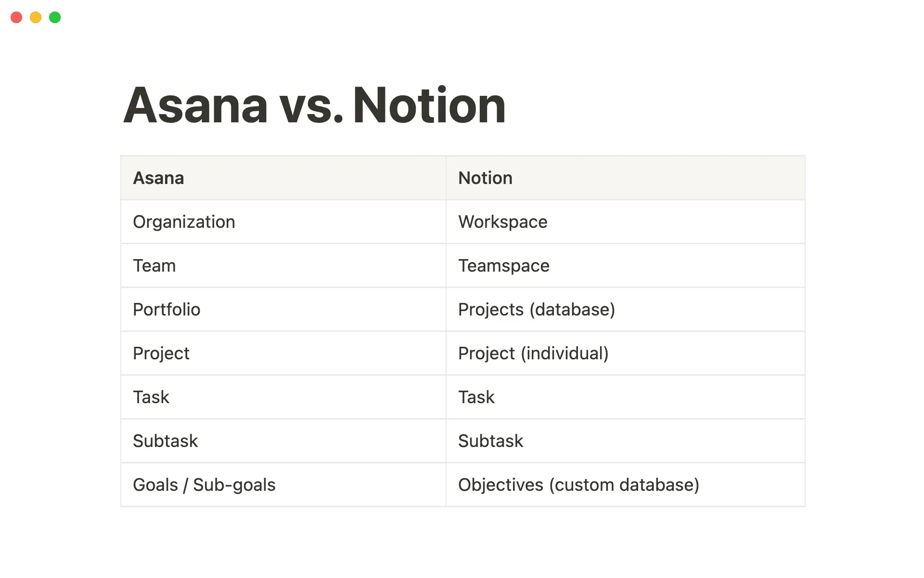Click the red close window button
The height and width of the screenshot is (578, 924).
(16, 18)
